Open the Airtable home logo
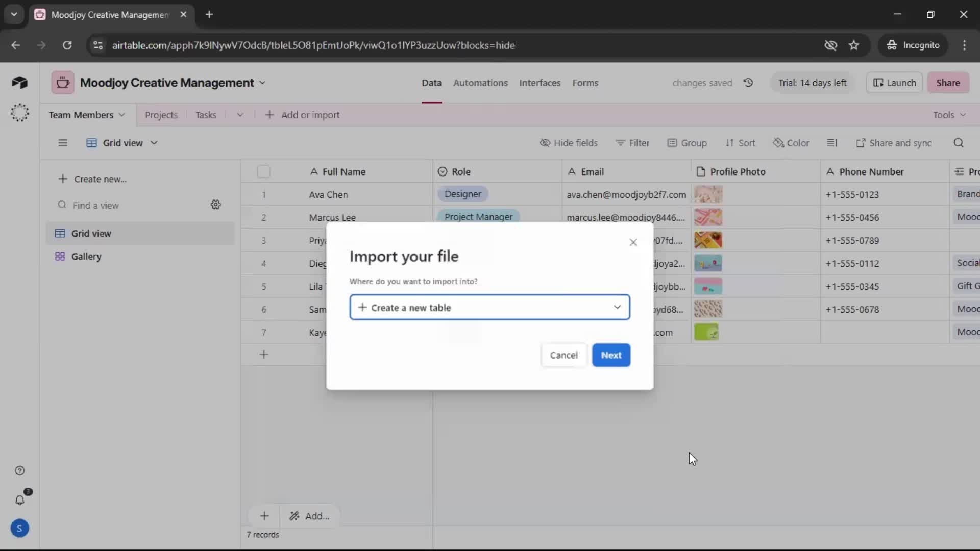Screen dimensions: 980x551 click(x=19, y=82)
